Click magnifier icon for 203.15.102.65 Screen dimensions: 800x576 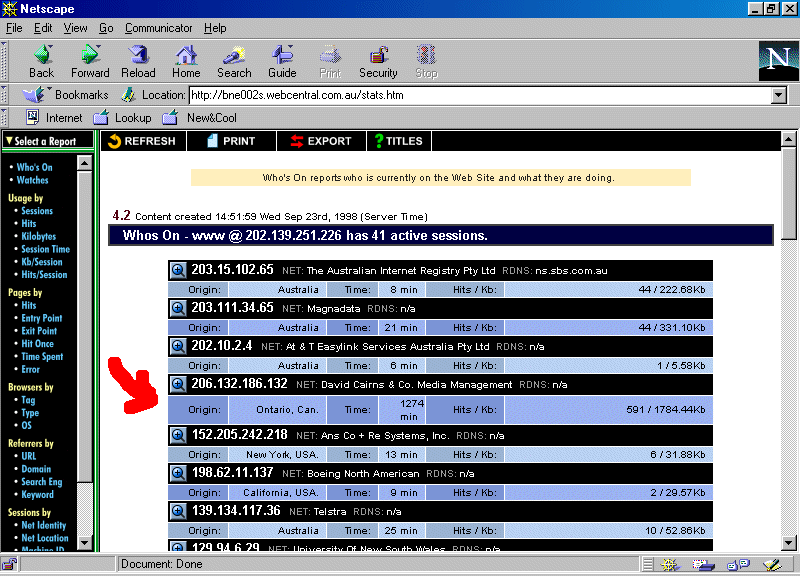pos(178,270)
